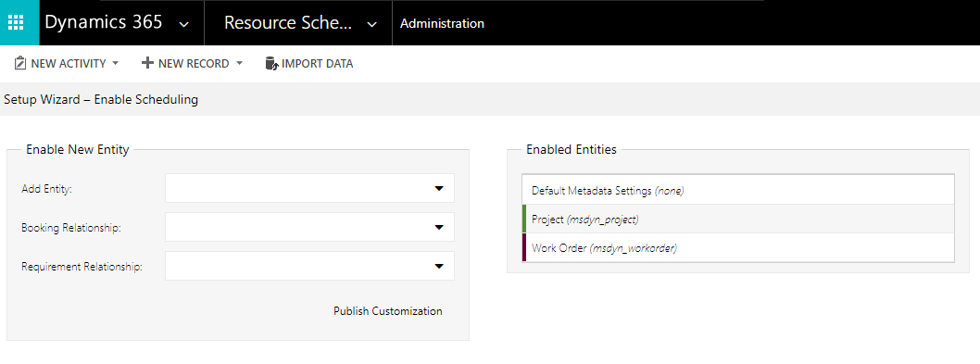This screenshot has width=980, height=364.
Task: Click the Add Entity label
Action: (x=47, y=188)
